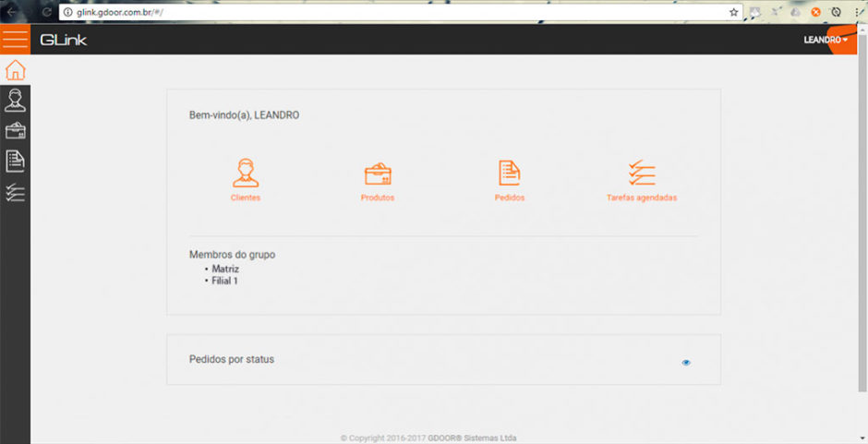Bookmark the page with the star icon

click(x=733, y=12)
